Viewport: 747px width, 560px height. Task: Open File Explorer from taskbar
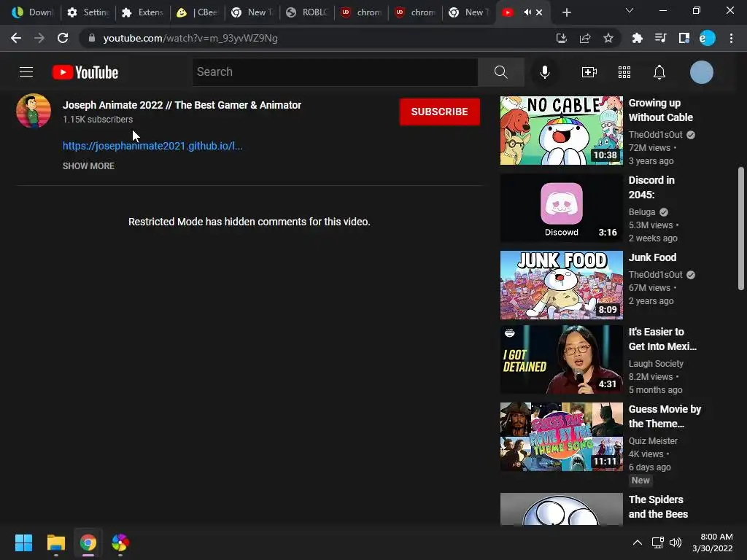55,542
